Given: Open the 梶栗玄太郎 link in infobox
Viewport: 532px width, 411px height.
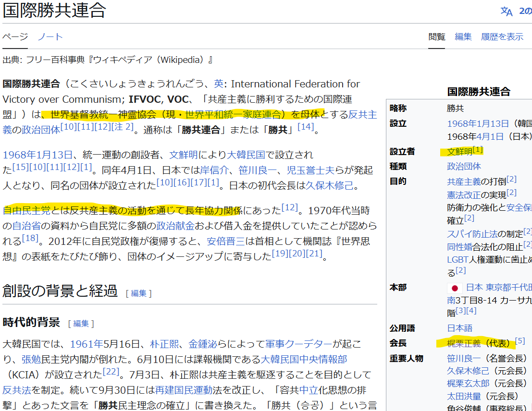Looking at the screenshot, I should coord(468,384).
